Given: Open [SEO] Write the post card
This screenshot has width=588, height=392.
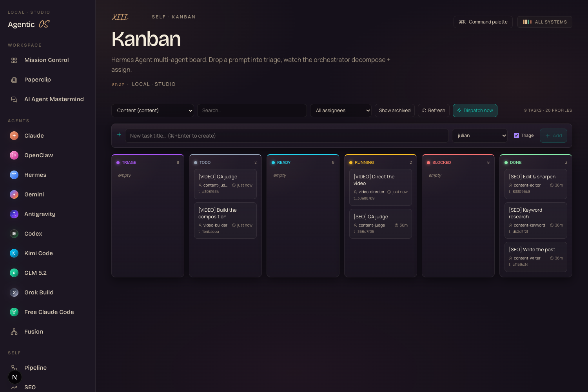Looking at the screenshot, I should [x=536, y=257].
